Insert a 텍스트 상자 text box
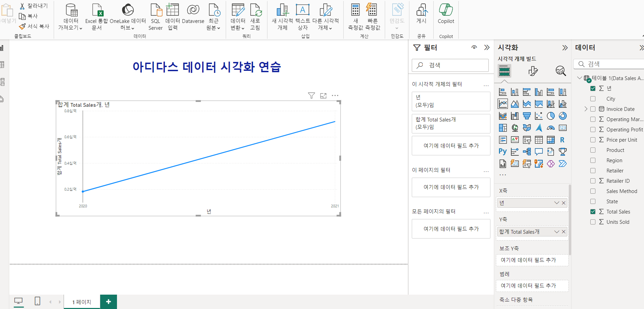 (303, 17)
